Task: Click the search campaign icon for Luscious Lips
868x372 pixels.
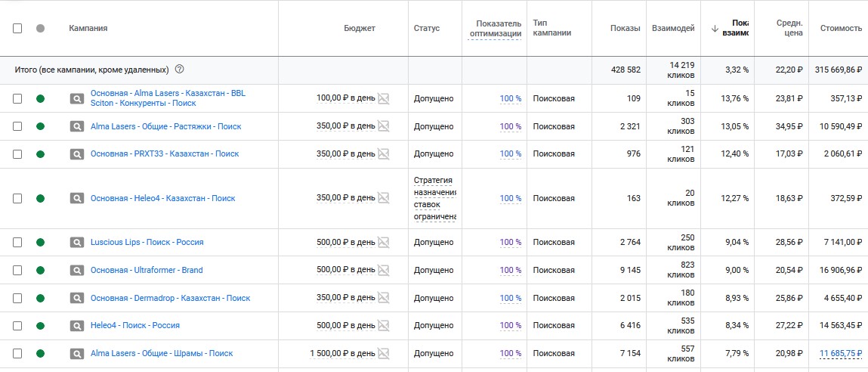Action: tap(77, 242)
